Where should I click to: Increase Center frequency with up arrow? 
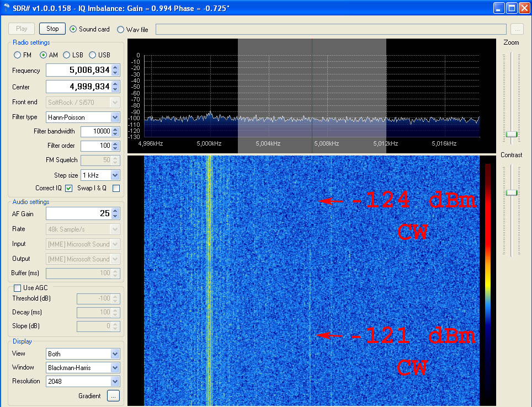[x=115, y=84]
